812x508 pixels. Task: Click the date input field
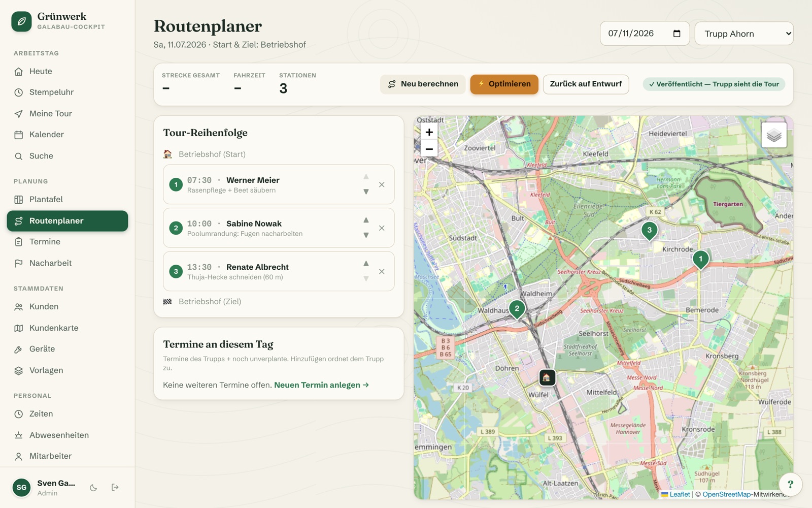click(x=645, y=34)
